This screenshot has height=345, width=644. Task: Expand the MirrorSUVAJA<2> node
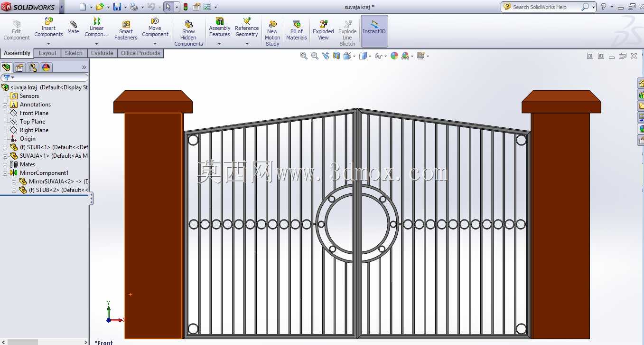(x=14, y=182)
